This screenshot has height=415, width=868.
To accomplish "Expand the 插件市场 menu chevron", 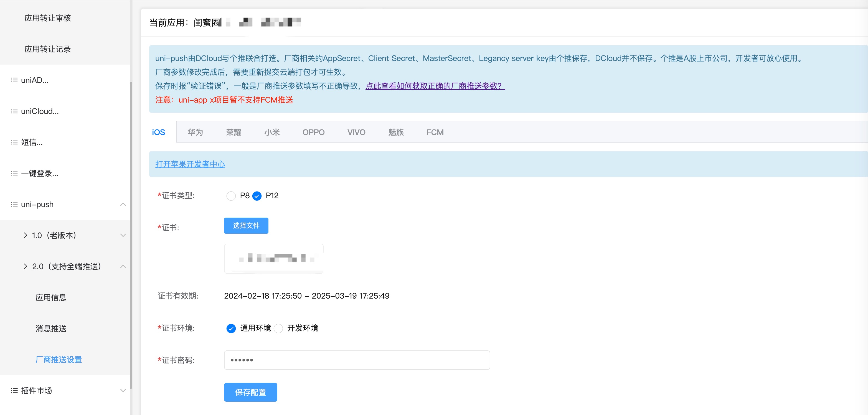I will click(x=123, y=390).
